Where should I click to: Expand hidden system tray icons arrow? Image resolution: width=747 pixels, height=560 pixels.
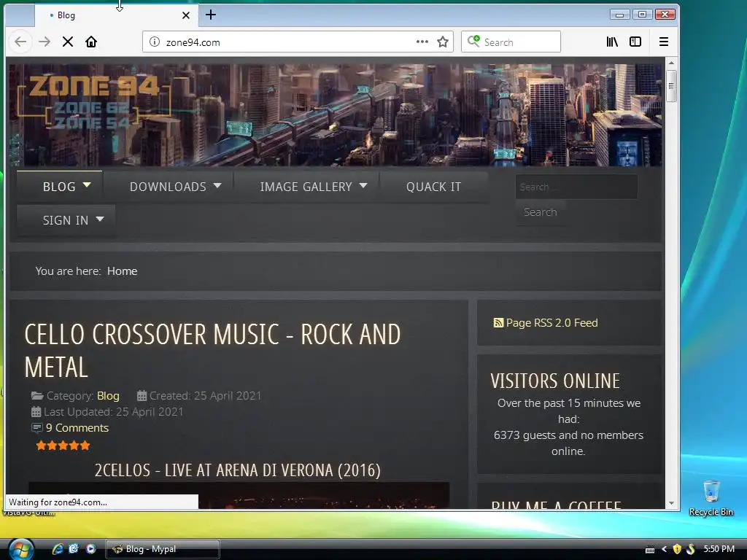pyautogui.click(x=664, y=549)
